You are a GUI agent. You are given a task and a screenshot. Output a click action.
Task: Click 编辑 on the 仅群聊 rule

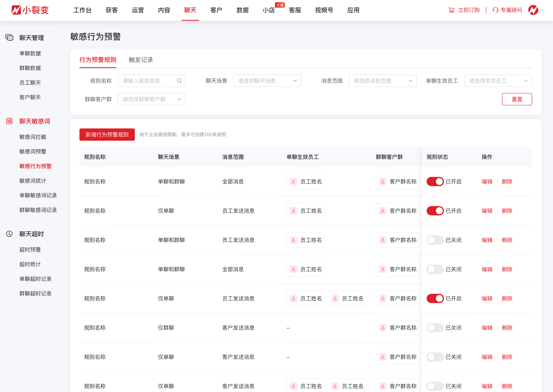487,328
